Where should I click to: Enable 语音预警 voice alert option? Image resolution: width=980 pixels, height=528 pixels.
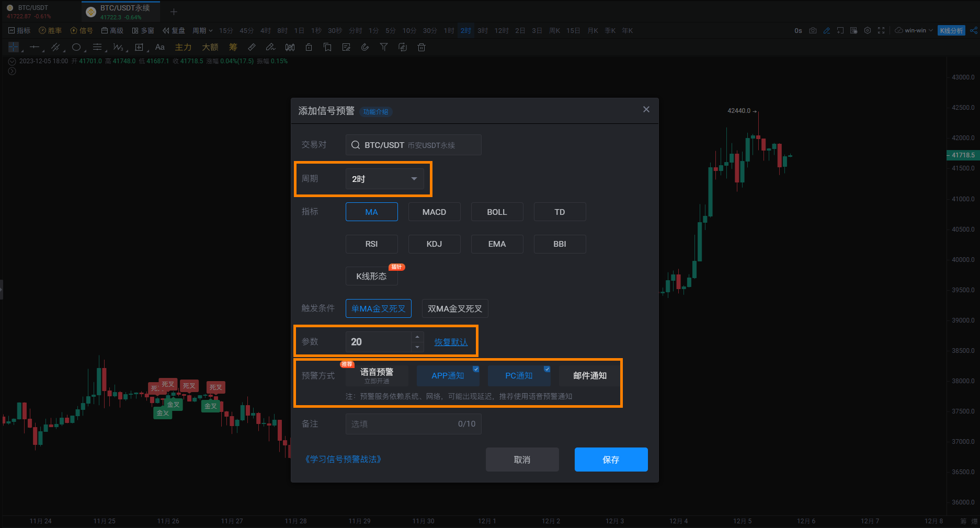point(377,375)
